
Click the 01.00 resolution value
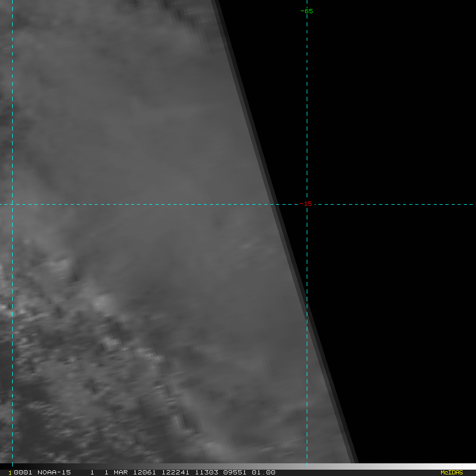point(263,472)
